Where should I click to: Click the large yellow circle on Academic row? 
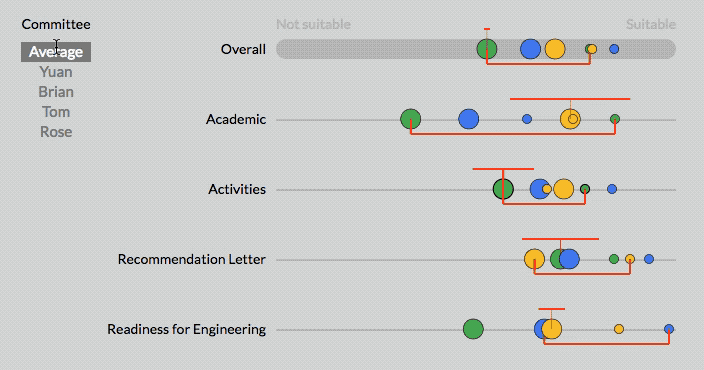point(570,119)
